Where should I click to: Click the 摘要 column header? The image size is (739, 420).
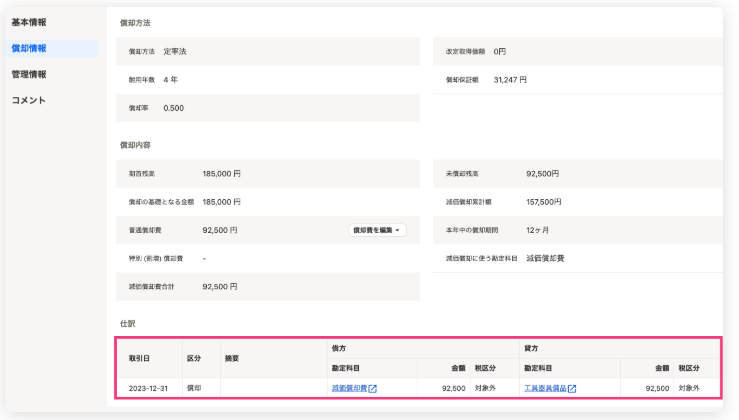(232, 358)
